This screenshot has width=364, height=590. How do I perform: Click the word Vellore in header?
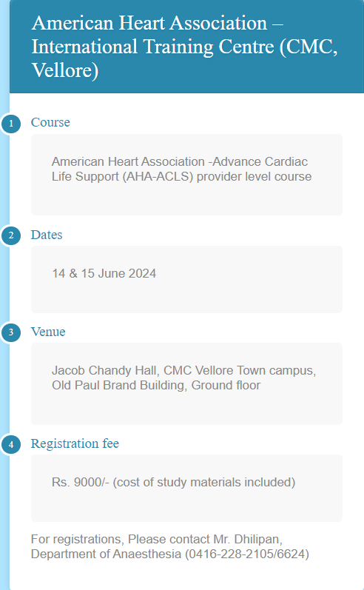point(64,70)
